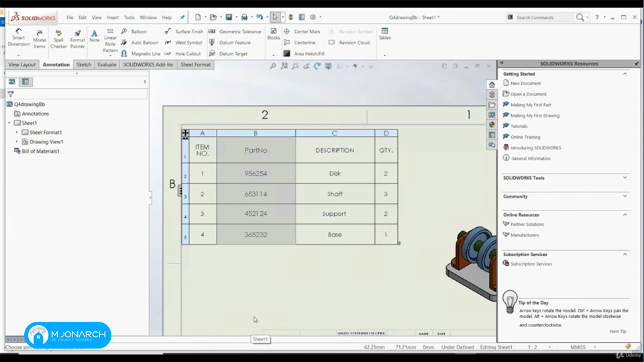Activate the Format Painter
The image size is (644, 362).
[77, 39]
